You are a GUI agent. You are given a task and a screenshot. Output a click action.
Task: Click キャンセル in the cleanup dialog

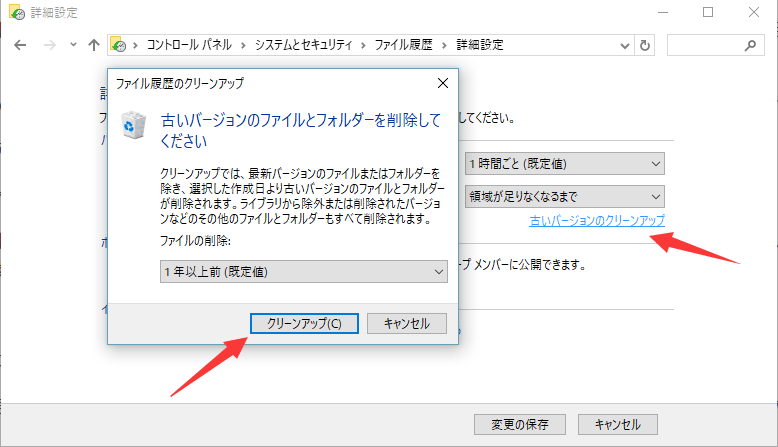pyautogui.click(x=406, y=323)
